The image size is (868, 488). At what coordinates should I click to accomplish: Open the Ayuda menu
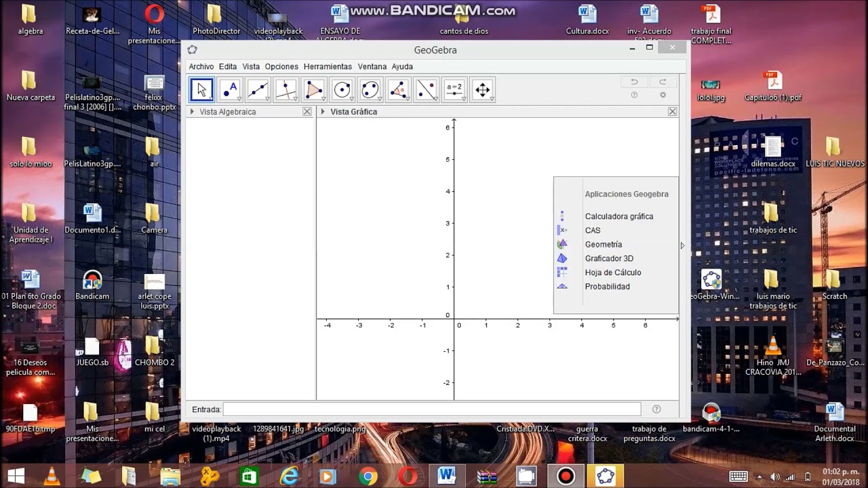[402, 66]
